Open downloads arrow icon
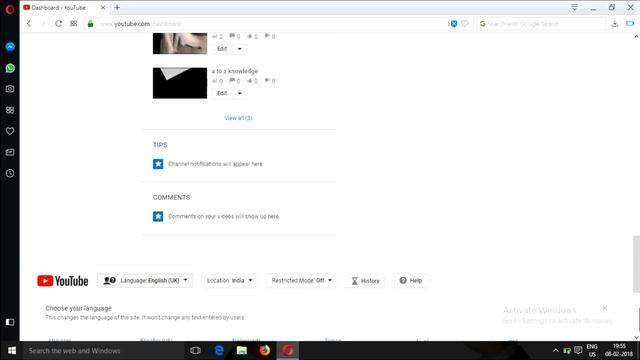The image size is (640, 360). coord(615,24)
